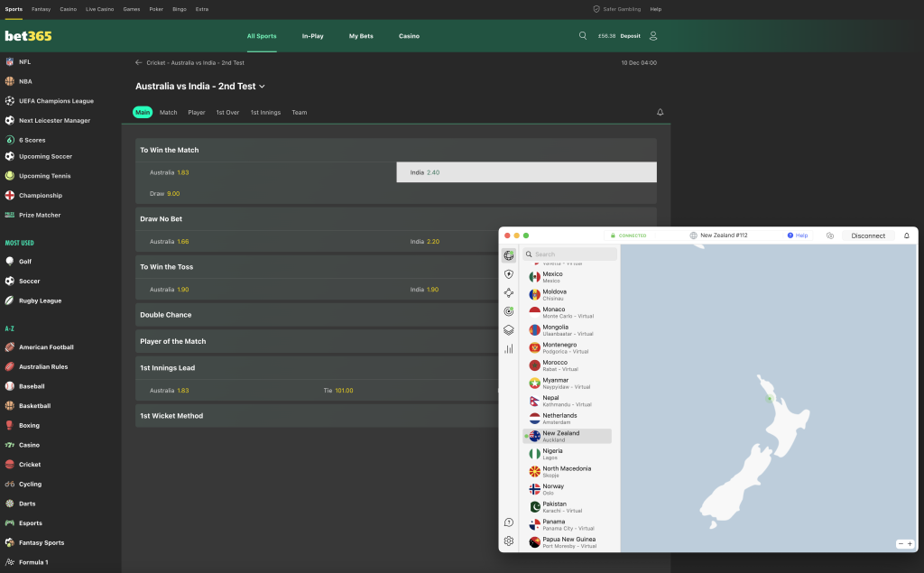Screen dimensions: 924x573
Task: Select American Football in A-Z list
Action: tap(46, 347)
